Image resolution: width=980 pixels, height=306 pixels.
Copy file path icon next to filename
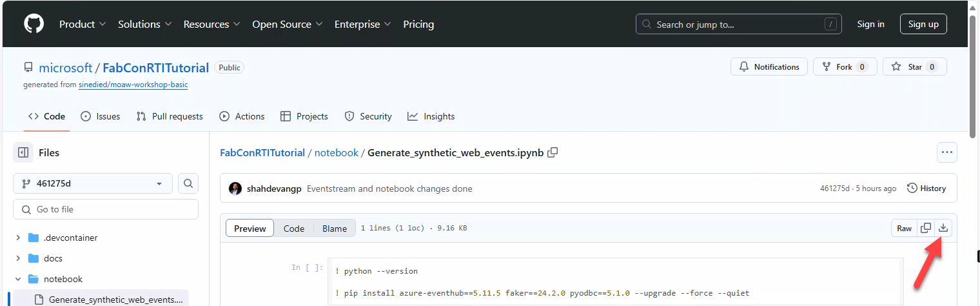point(553,153)
